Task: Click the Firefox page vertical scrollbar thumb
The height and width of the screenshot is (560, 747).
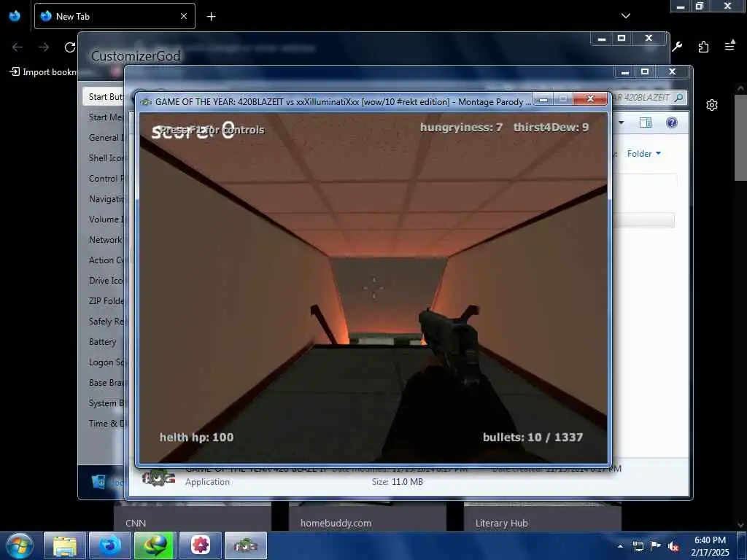Action: pyautogui.click(x=740, y=138)
